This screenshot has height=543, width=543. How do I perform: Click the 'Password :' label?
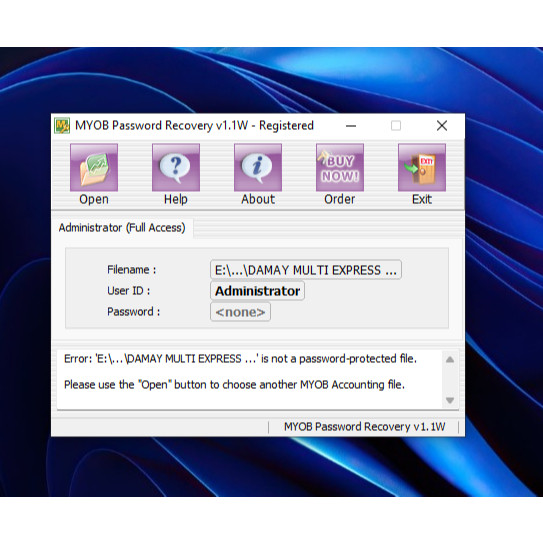click(133, 312)
